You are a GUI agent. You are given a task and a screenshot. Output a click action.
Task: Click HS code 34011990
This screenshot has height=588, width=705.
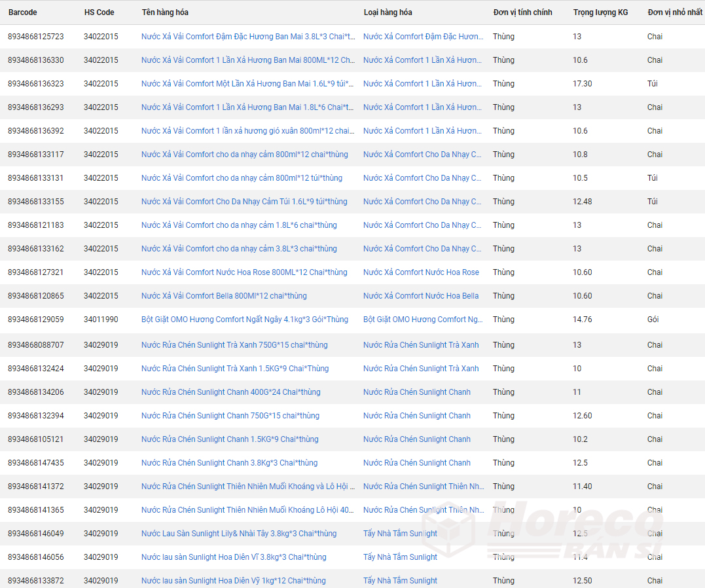tap(101, 320)
